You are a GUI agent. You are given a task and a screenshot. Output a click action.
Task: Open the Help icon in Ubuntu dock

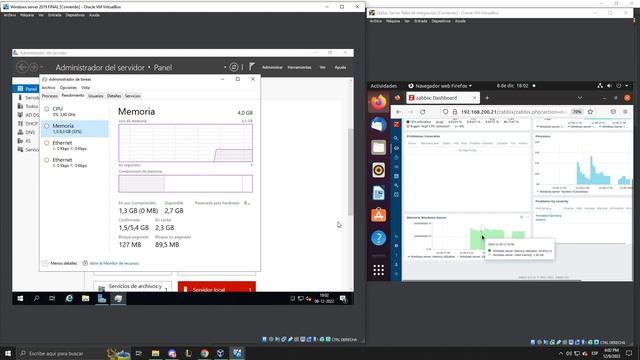tap(378, 238)
